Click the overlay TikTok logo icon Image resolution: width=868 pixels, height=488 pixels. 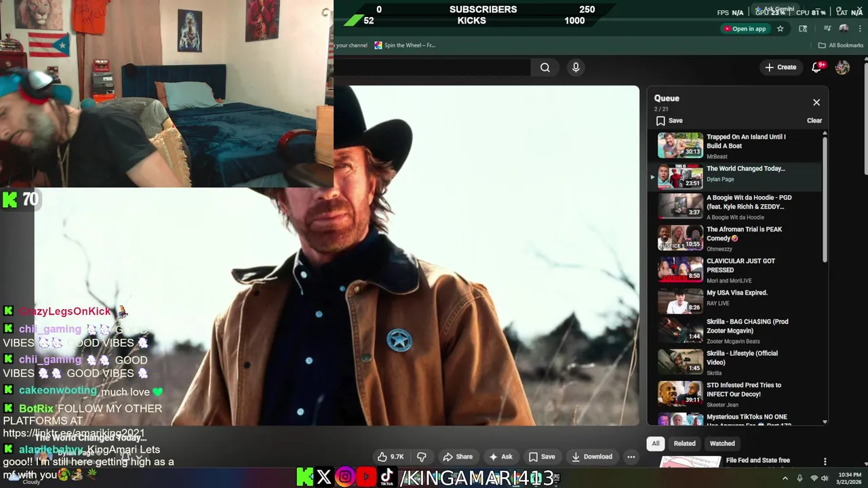click(387, 477)
